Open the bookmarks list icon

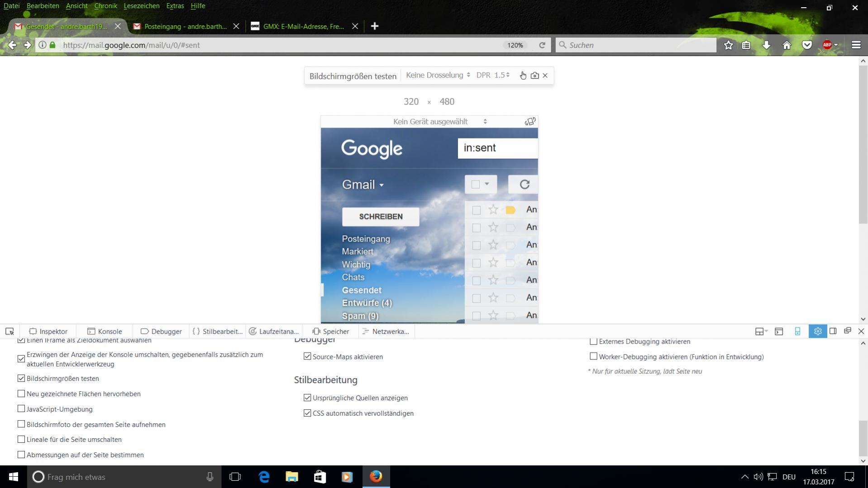pos(746,45)
